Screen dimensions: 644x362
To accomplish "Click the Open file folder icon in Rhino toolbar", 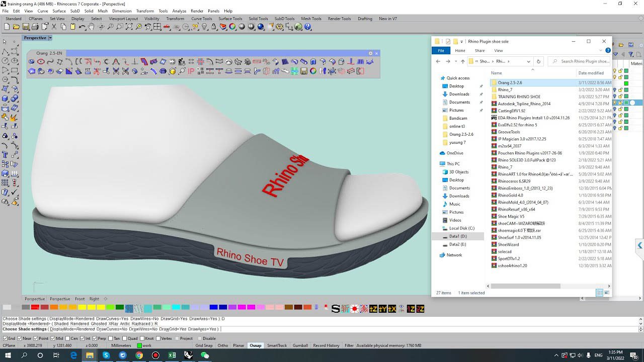I will coord(17,27).
